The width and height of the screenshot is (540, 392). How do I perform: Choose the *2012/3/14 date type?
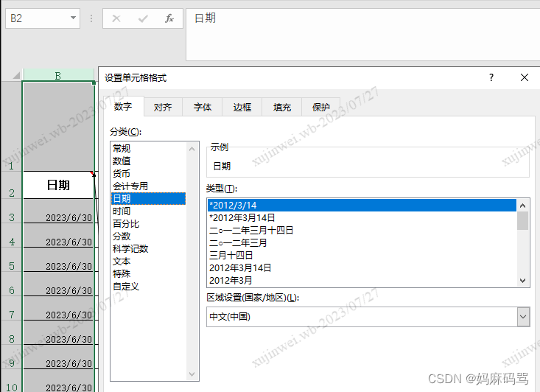pos(362,206)
